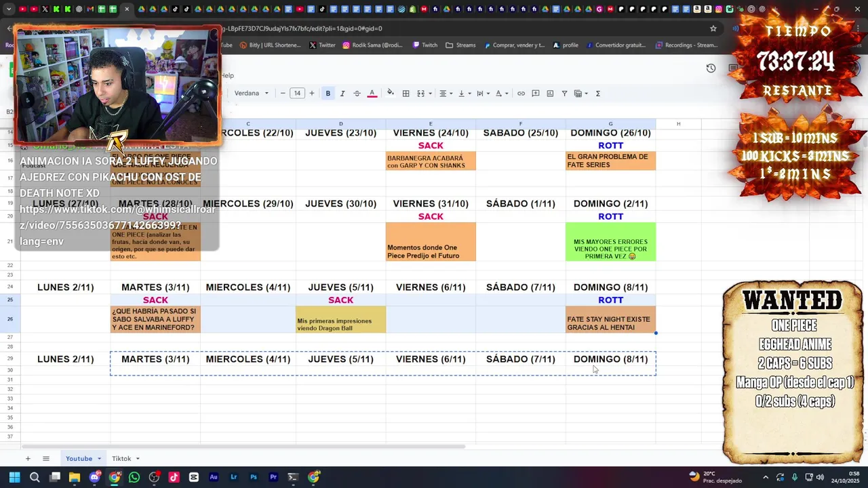Open Adobe Audition from taskbar

click(x=214, y=477)
